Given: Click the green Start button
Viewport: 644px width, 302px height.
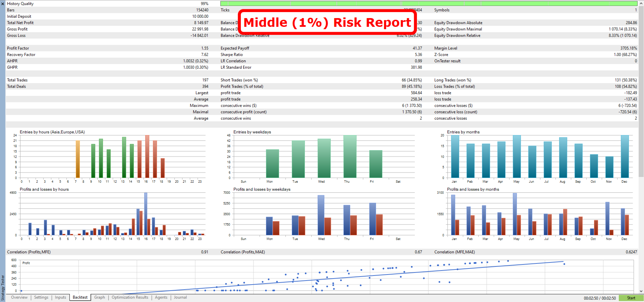Looking at the screenshot, I should (x=631, y=298).
